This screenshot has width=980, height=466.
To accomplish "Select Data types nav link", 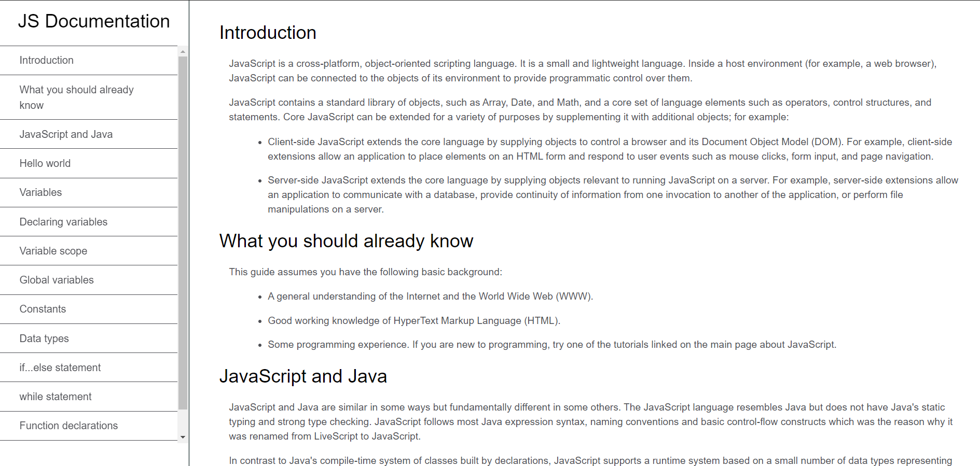I will (44, 338).
